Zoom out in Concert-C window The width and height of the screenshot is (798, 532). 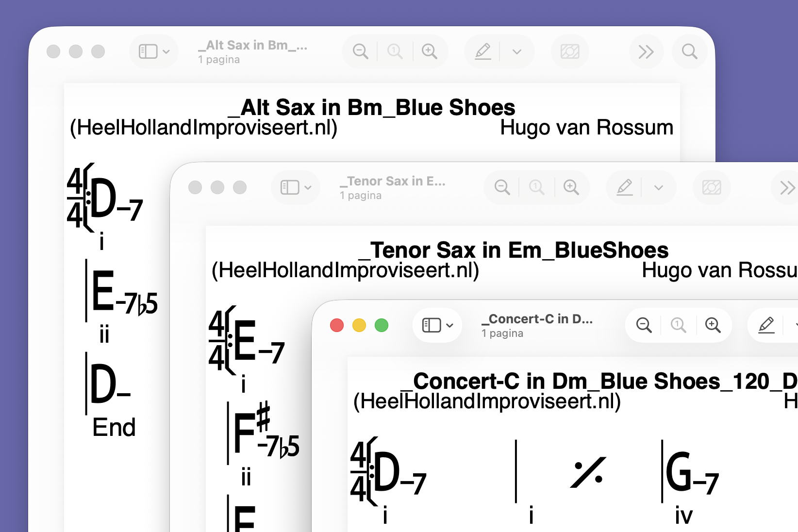click(x=644, y=325)
